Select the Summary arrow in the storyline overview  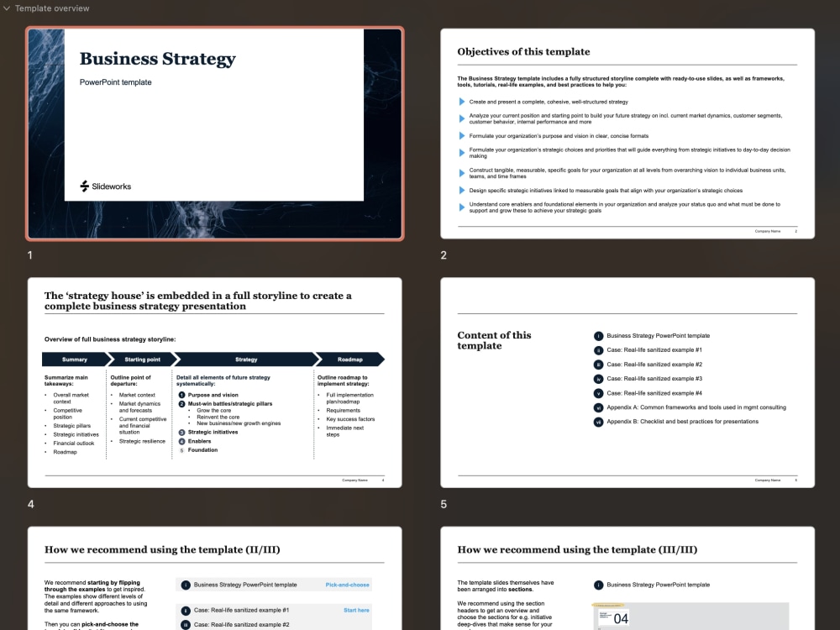(x=75, y=359)
